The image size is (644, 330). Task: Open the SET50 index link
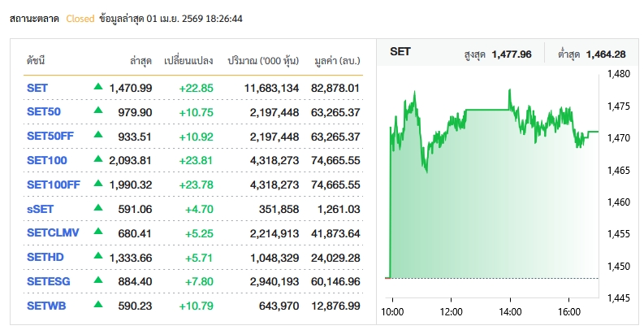tap(43, 112)
